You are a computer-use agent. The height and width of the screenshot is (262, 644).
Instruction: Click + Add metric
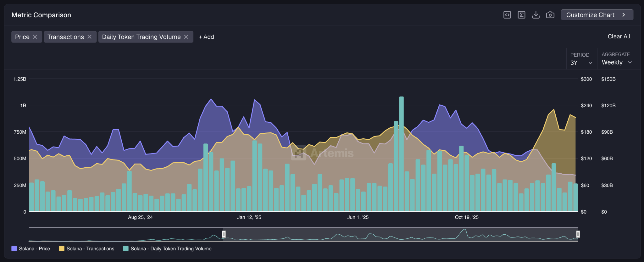[x=206, y=37]
